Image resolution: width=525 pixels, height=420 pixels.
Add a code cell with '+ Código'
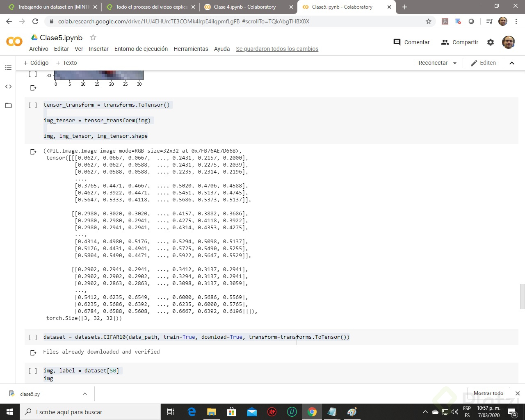point(36,63)
